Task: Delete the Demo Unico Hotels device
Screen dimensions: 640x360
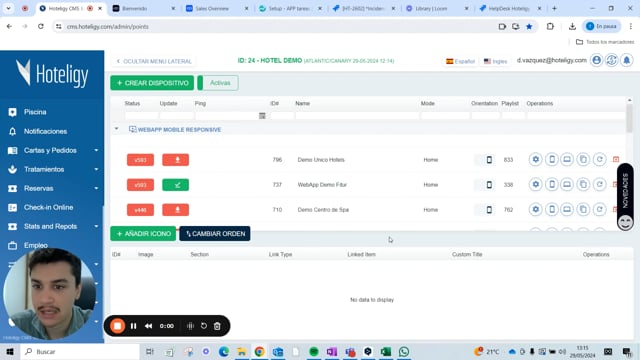Action: click(x=616, y=160)
